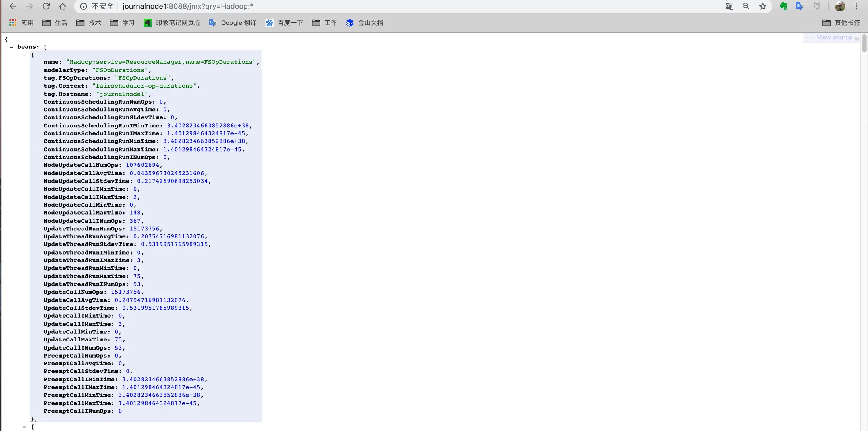Collapse the first FSOpDurations bean object
This screenshot has height=431, width=868.
[x=24, y=55]
